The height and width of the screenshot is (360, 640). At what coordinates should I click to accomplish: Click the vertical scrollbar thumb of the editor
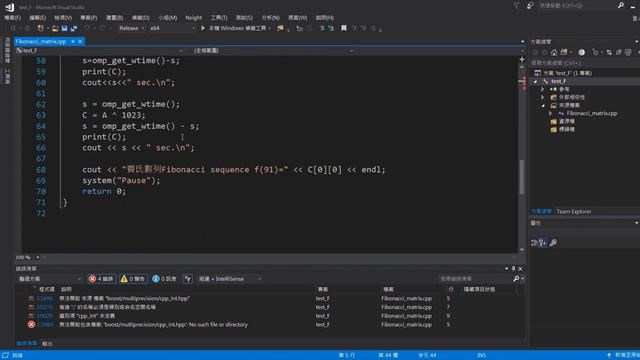click(x=522, y=177)
